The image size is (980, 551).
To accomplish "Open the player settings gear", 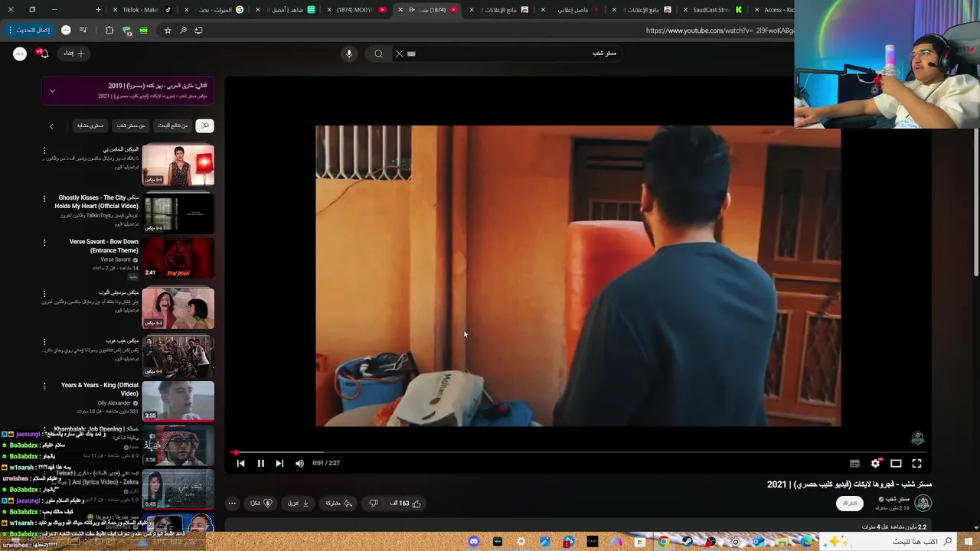I will tap(875, 463).
